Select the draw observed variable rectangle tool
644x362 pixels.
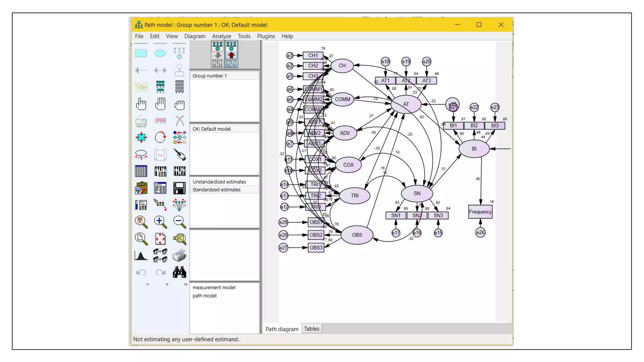[x=141, y=53]
